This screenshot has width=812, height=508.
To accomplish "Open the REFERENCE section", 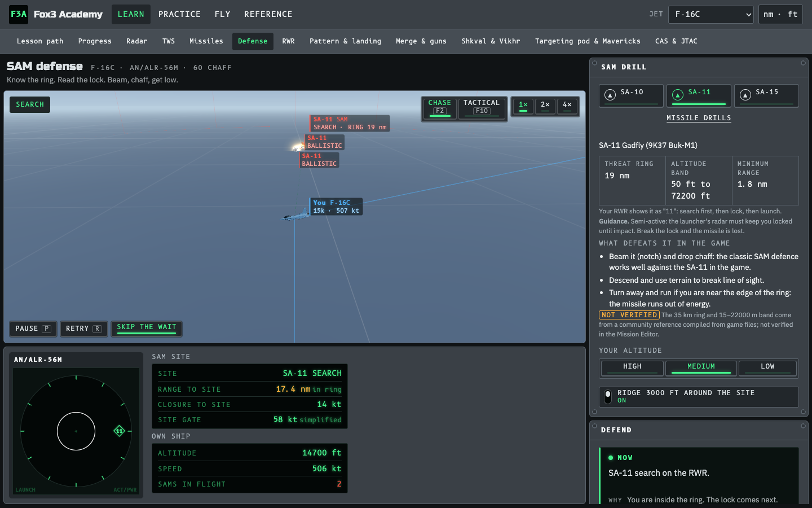I will (x=268, y=14).
